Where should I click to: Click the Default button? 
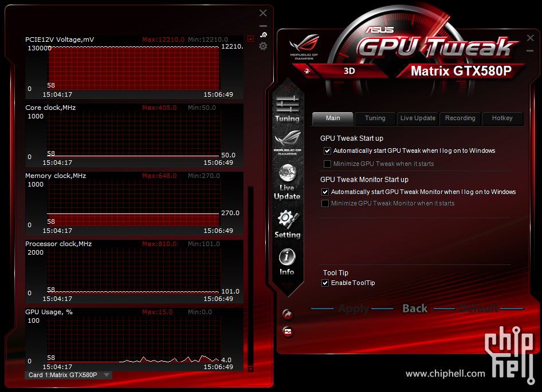click(x=479, y=308)
